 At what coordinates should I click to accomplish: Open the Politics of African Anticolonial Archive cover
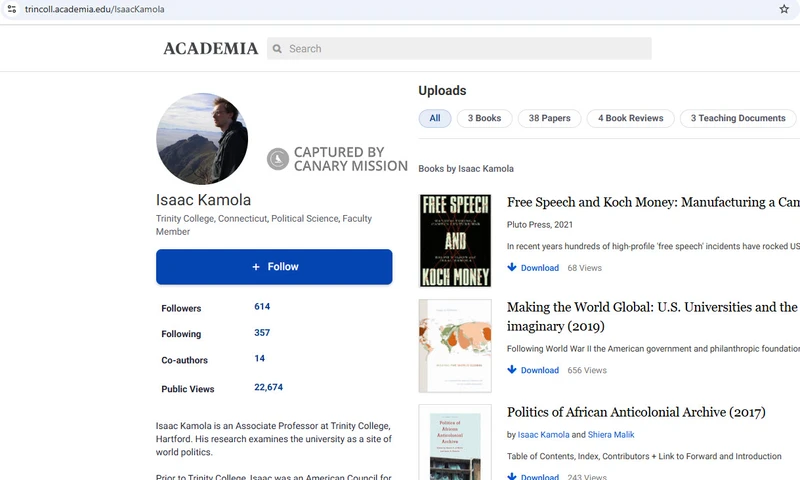455,443
